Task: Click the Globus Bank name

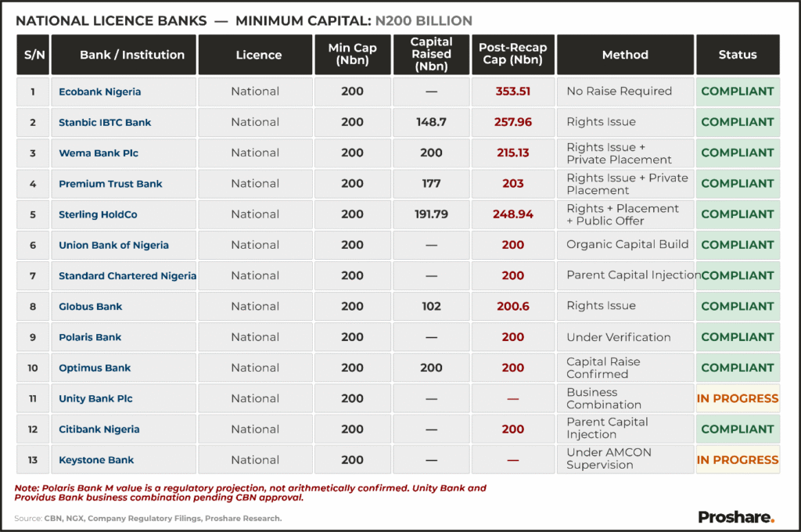Action: click(91, 307)
